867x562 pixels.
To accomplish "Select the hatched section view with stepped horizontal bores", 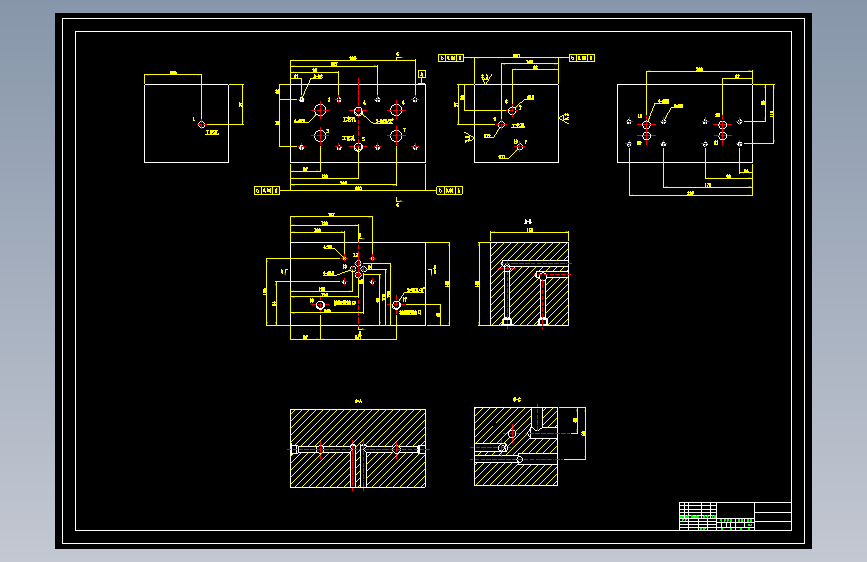I will (x=516, y=446).
